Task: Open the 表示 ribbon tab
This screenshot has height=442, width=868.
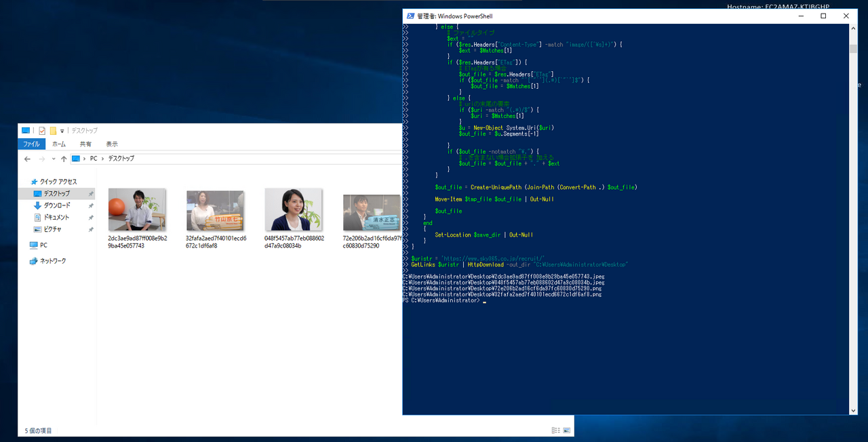Action: pyautogui.click(x=111, y=144)
